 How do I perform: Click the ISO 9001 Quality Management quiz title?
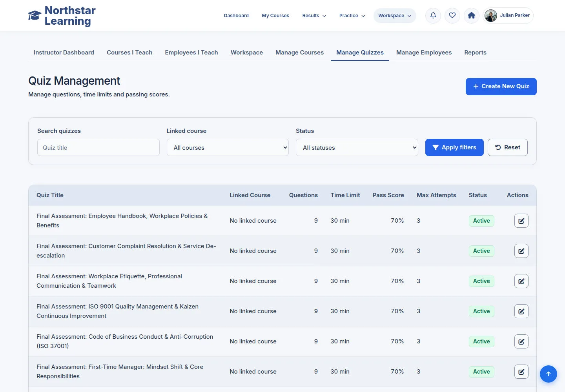point(117,311)
